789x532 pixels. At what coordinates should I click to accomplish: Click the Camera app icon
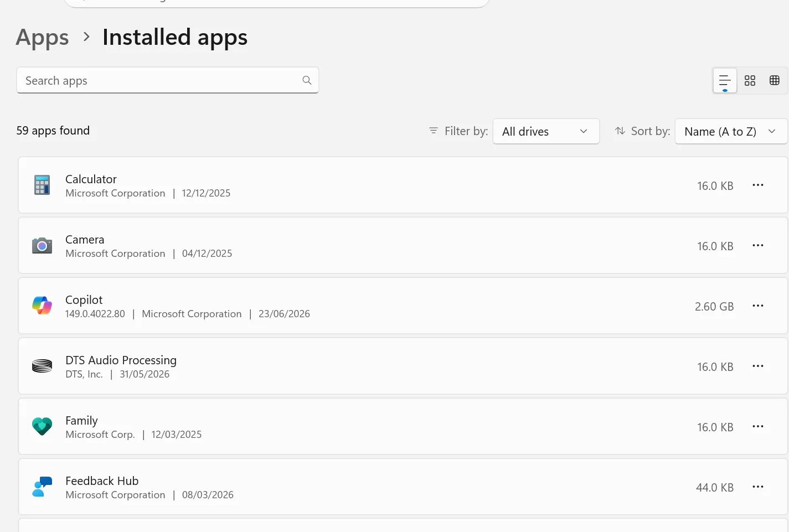42,245
